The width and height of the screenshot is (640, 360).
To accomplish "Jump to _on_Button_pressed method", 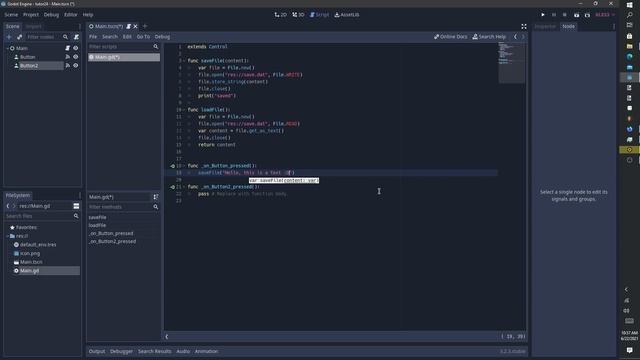I will click(x=111, y=233).
